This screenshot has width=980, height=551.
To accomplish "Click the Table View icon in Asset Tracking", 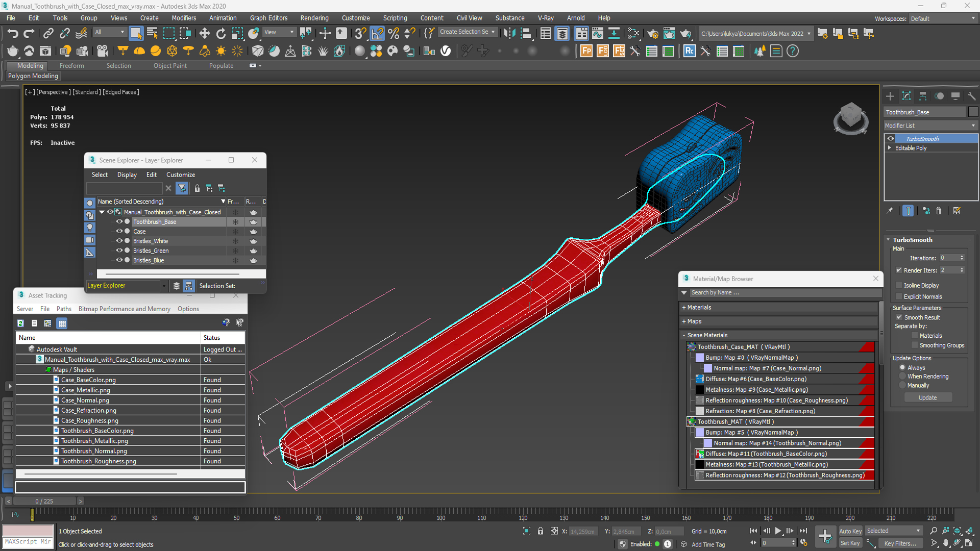I will point(62,323).
